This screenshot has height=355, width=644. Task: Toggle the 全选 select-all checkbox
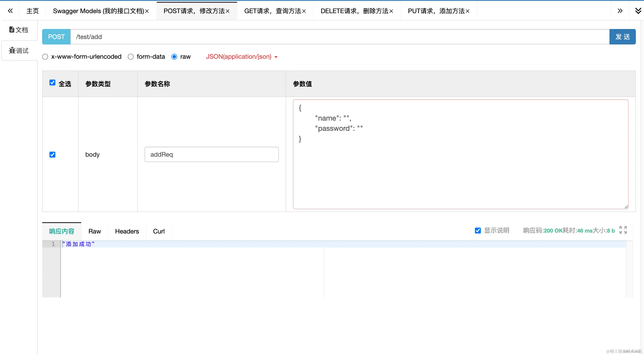52,83
